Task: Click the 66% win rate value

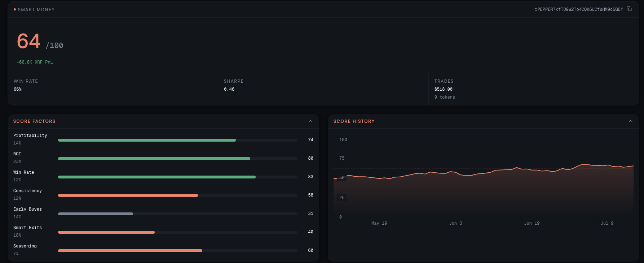Action: point(18,89)
